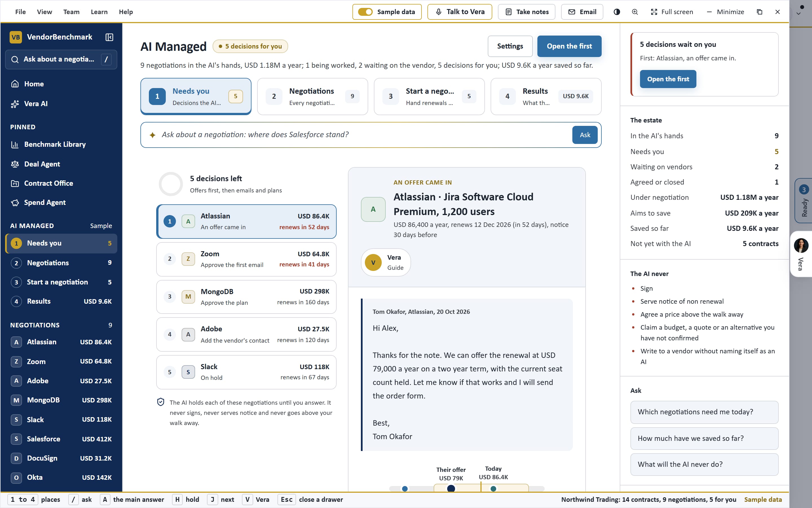Select the Start a nego... step tab
The width and height of the screenshot is (812, 508).
(429, 97)
